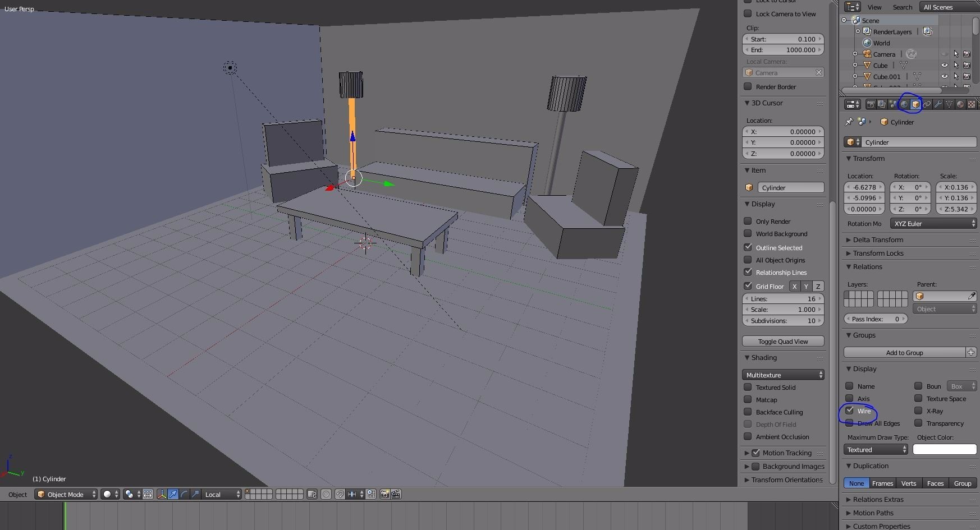Open the Object menu in viewport header
The height and width of the screenshot is (530, 980).
point(17,494)
